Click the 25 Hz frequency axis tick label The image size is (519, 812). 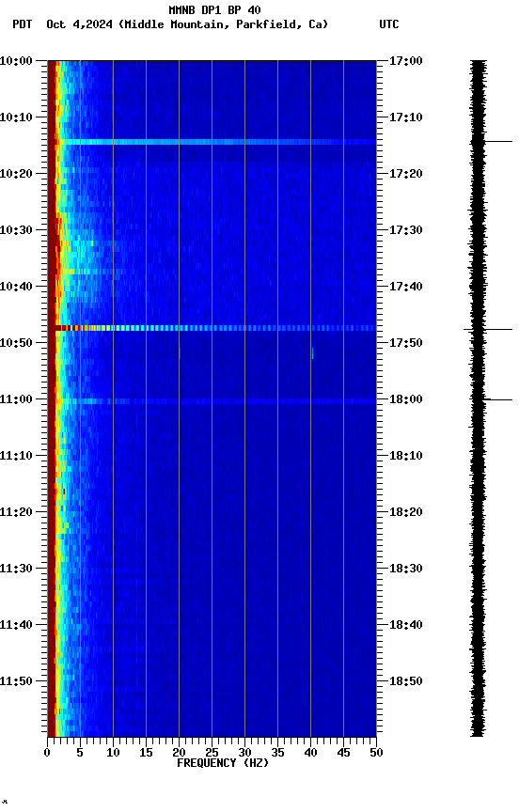click(212, 753)
